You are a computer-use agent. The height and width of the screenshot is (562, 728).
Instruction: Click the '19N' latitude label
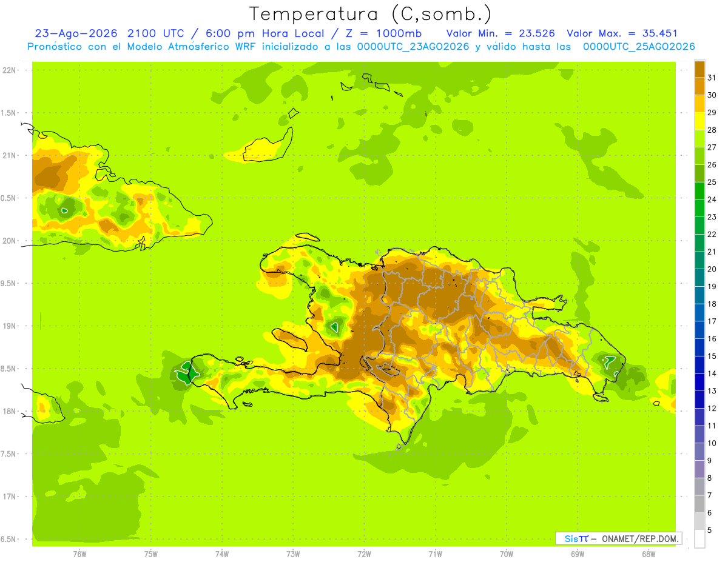(x=10, y=326)
